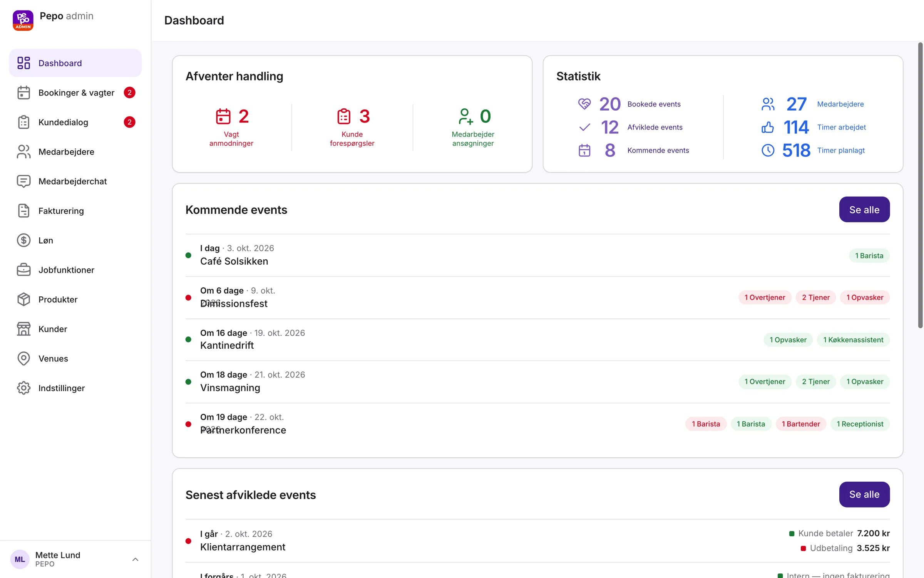Click the 1 Bartender tag on Partnerkonference
The image size is (924, 578).
pos(801,424)
